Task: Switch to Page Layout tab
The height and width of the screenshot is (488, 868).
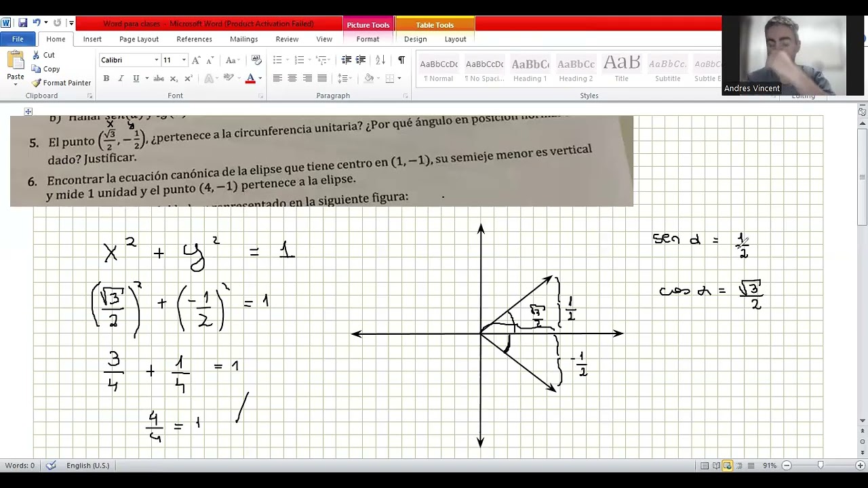Action: (139, 39)
